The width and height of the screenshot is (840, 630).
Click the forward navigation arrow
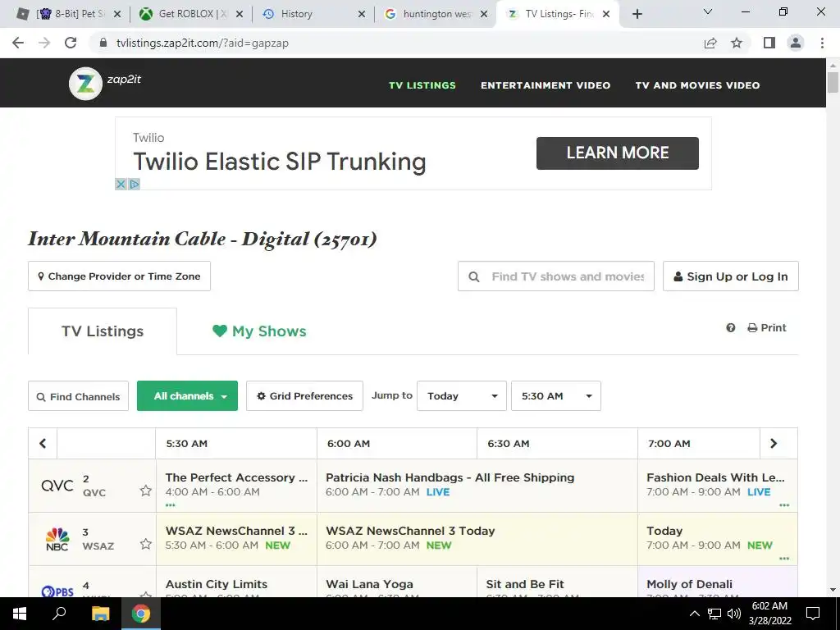[44, 43]
